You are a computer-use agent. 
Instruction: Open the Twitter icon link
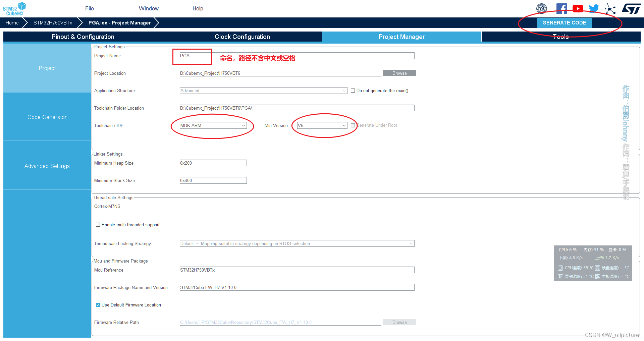tap(594, 8)
